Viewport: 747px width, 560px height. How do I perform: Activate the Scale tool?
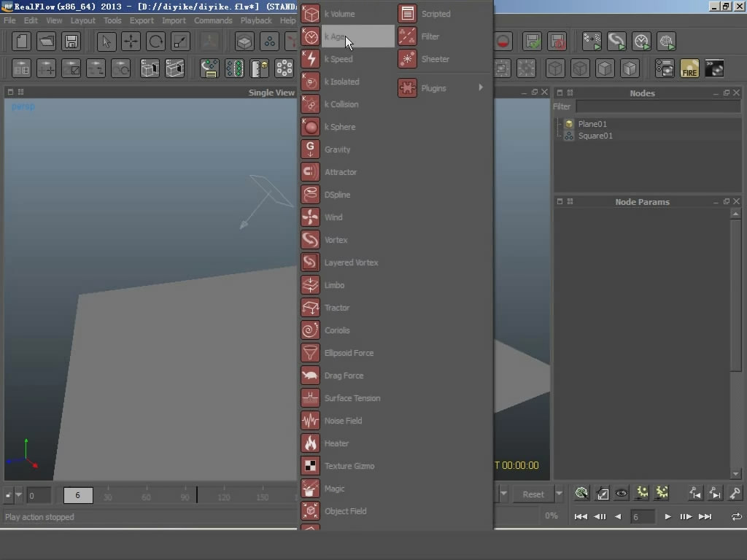click(181, 42)
